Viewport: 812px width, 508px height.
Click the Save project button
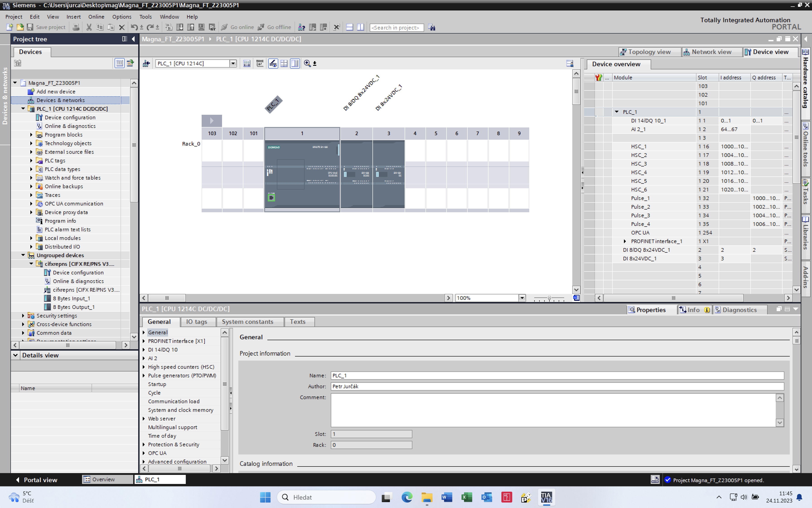[46, 27]
